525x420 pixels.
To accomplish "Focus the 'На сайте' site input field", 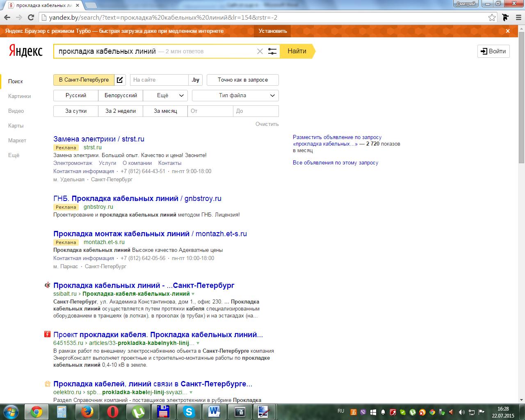I will click(x=159, y=80).
